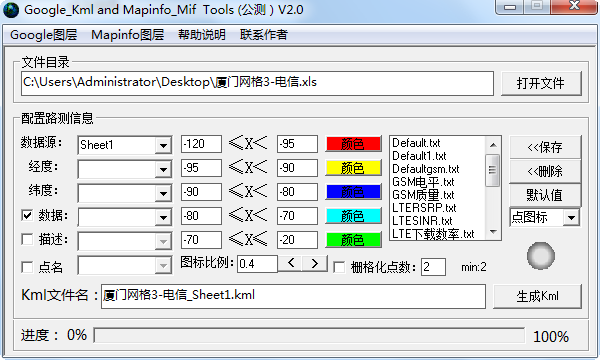Screen dimensions: 600x360
Task: Open the 点图标 dropdown
Action: pyautogui.click(x=571, y=218)
